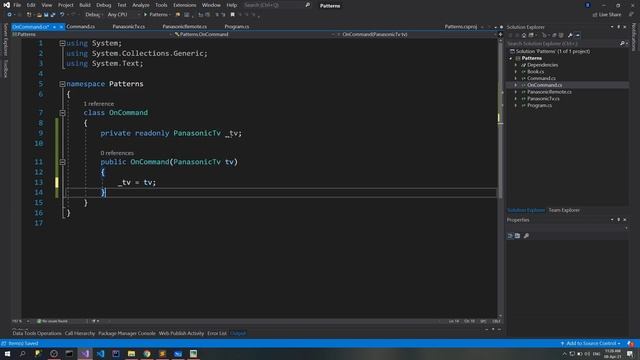
Task: Click the Start Patterns run button
Action: coord(156,15)
